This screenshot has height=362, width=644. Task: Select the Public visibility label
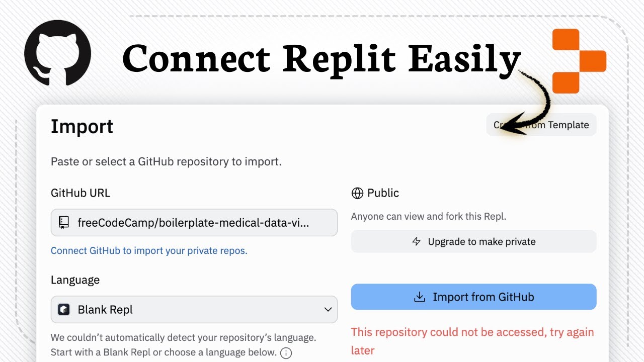point(383,193)
